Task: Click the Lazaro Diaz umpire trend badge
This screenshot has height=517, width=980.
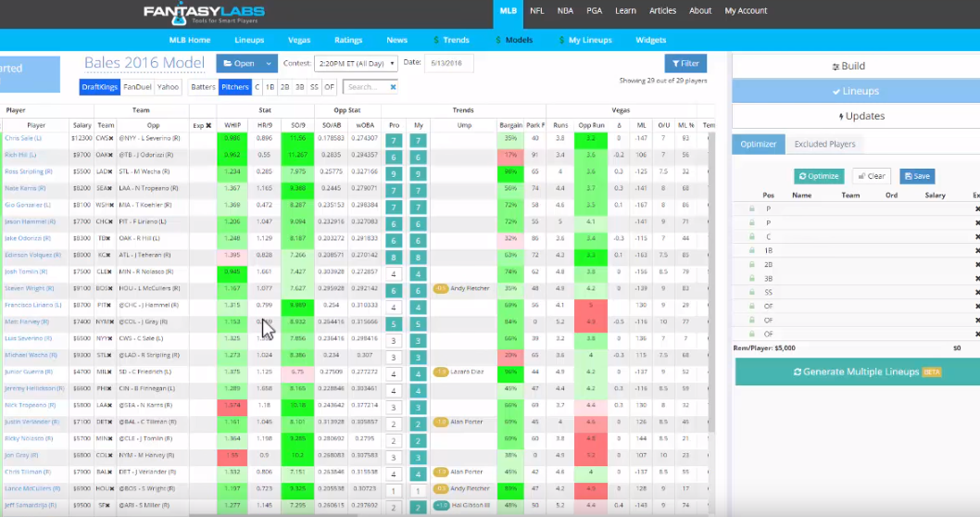Action: [441, 372]
